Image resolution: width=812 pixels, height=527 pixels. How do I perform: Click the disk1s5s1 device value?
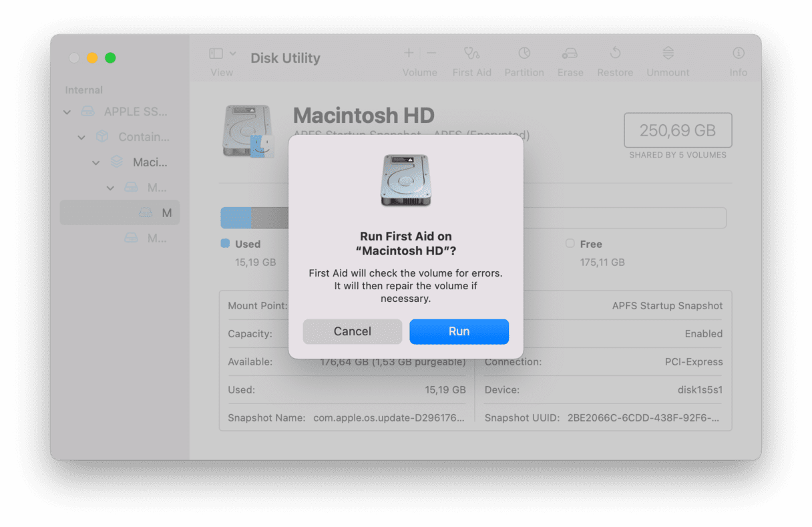click(700, 389)
